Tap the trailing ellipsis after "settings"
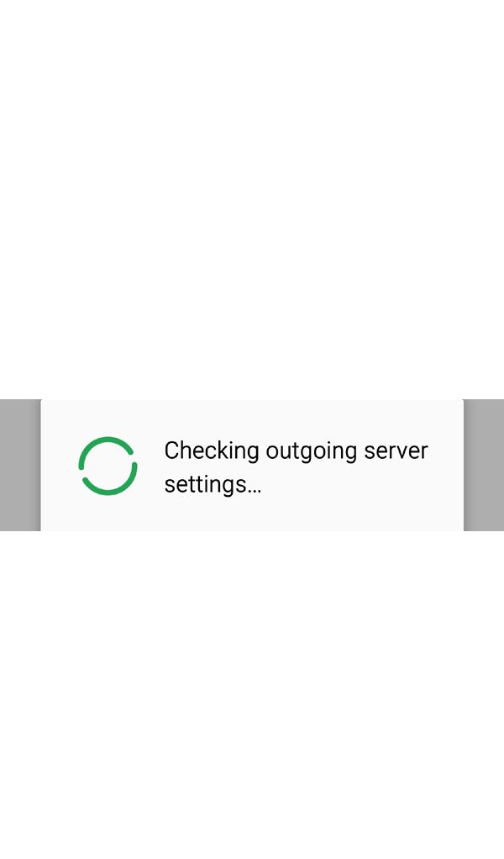Viewport: 504px width, 859px height. point(255,491)
